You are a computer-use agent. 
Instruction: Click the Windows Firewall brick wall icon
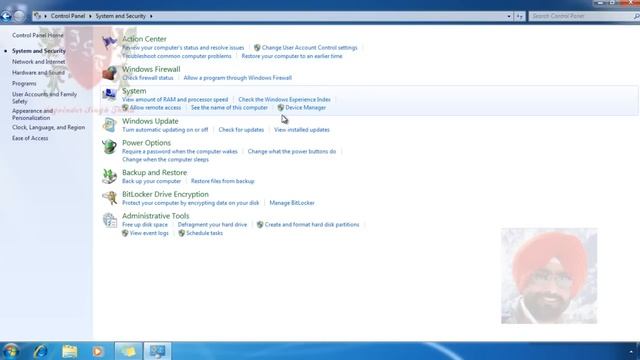[109, 73]
